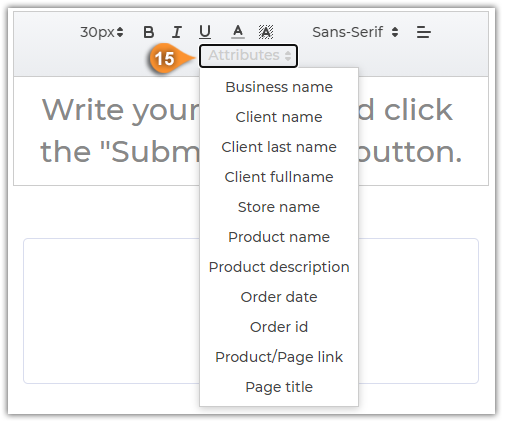Open the Sans-Serif font family dropdown
Screen dimensions: 505x424
[355, 32]
